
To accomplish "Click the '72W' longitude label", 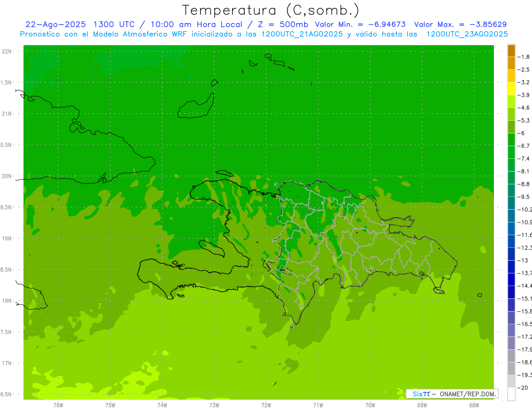I will [x=266, y=405].
